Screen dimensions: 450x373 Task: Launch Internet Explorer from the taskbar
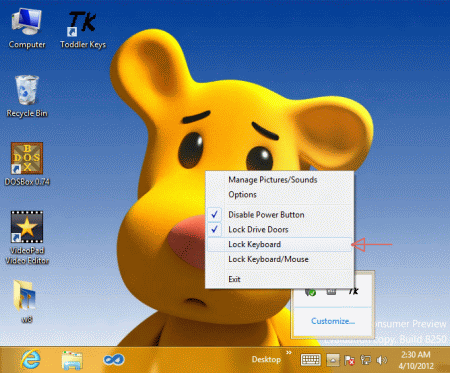click(31, 360)
